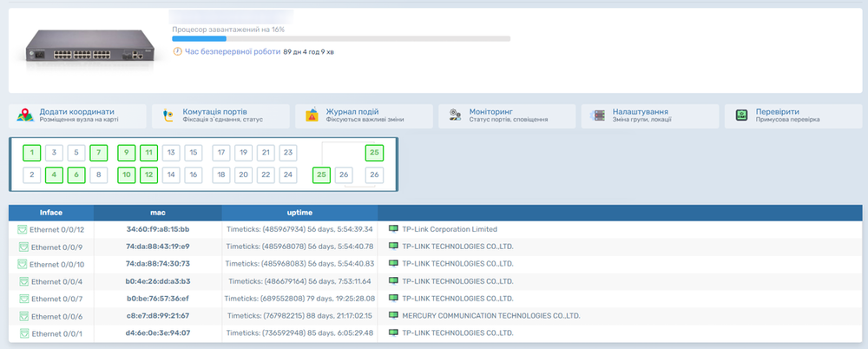
Task: Sort table by the Iface column header
Action: pos(51,213)
